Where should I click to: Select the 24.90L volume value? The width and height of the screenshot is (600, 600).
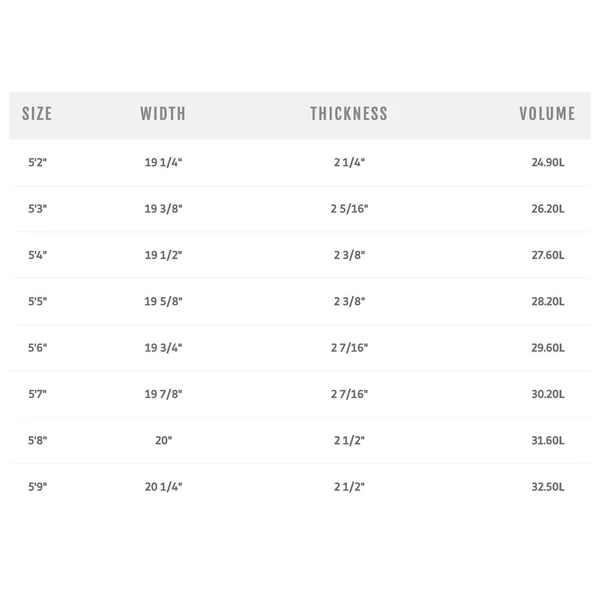pos(548,162)
